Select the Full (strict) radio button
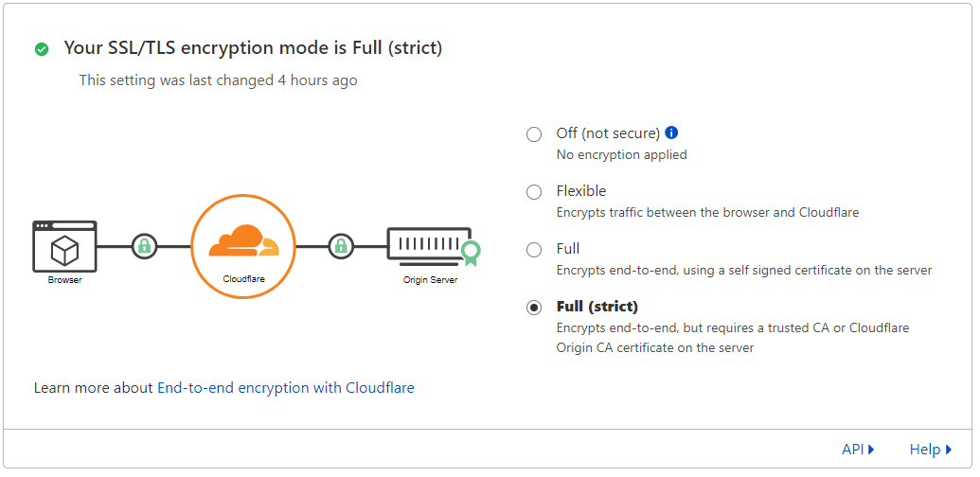The image size is (980, 477). [x=534, y=308]
